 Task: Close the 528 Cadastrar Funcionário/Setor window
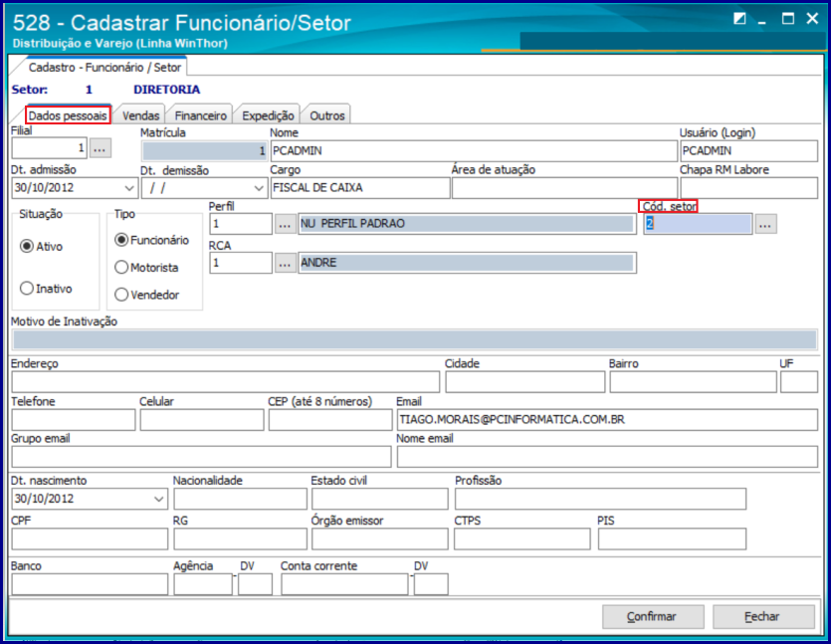coord(812,19)
